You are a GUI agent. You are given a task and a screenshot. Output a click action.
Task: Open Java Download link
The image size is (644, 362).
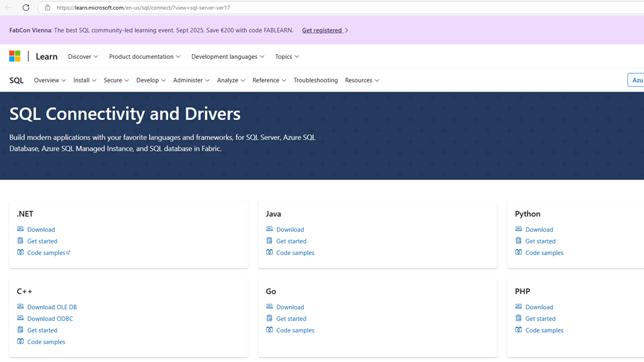pyautogui.click(x=290, y=230)
